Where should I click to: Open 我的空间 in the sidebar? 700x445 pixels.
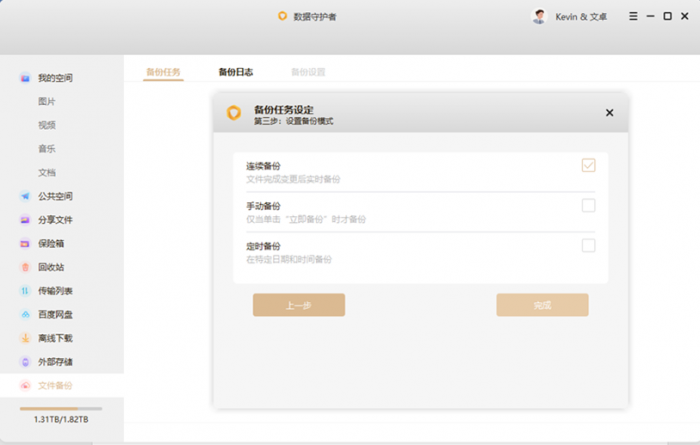(x=54, y=78)
